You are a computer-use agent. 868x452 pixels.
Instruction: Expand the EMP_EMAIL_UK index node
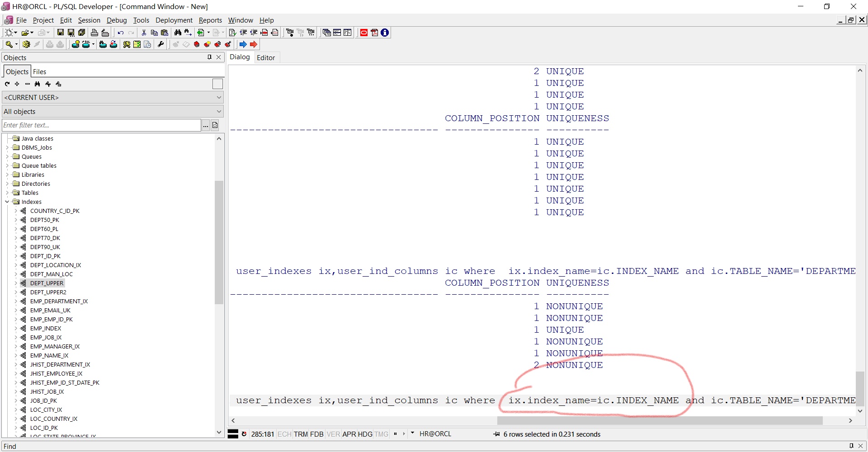pos(16,311)
